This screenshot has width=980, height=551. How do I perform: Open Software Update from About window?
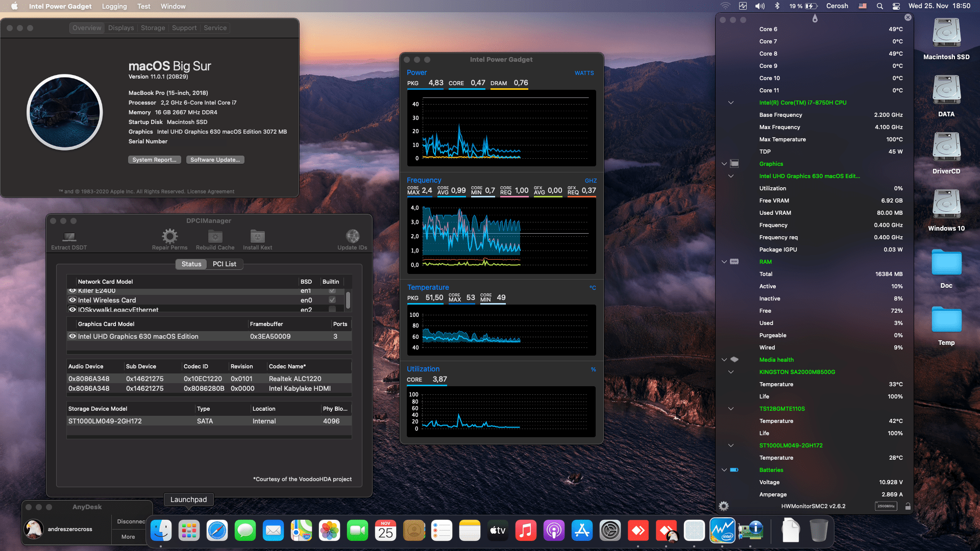tap(215, 160)
